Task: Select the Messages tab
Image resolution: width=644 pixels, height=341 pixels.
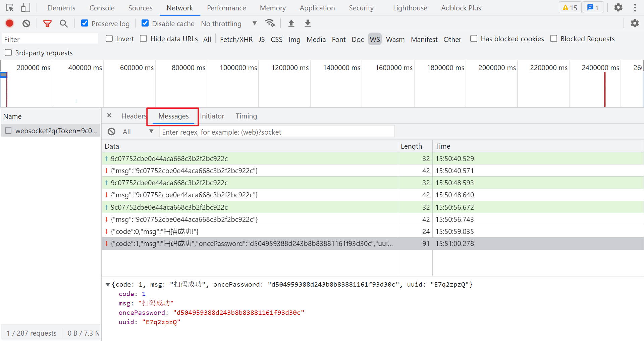Action: click(x=173, y=116)
